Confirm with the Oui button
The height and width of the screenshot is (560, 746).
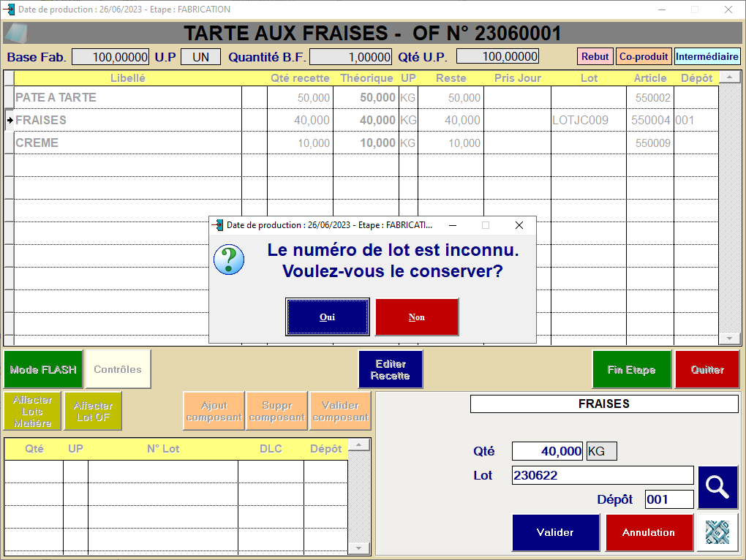(x=327, y=317)
